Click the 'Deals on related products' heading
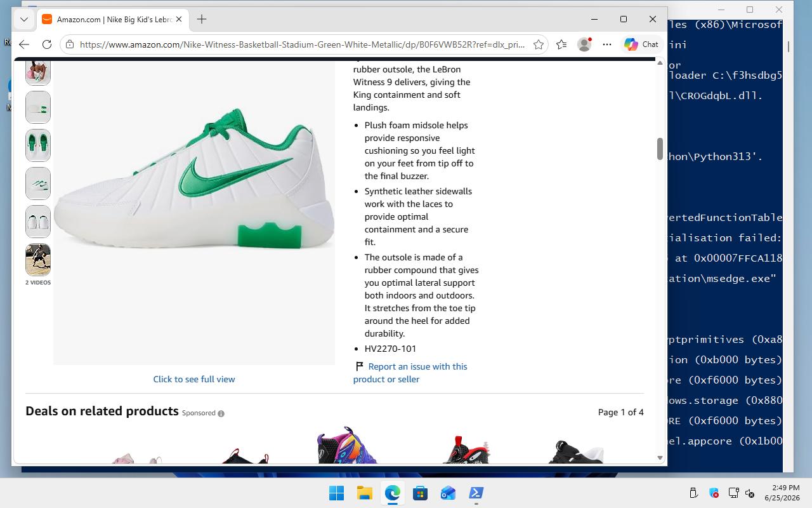 102,411
